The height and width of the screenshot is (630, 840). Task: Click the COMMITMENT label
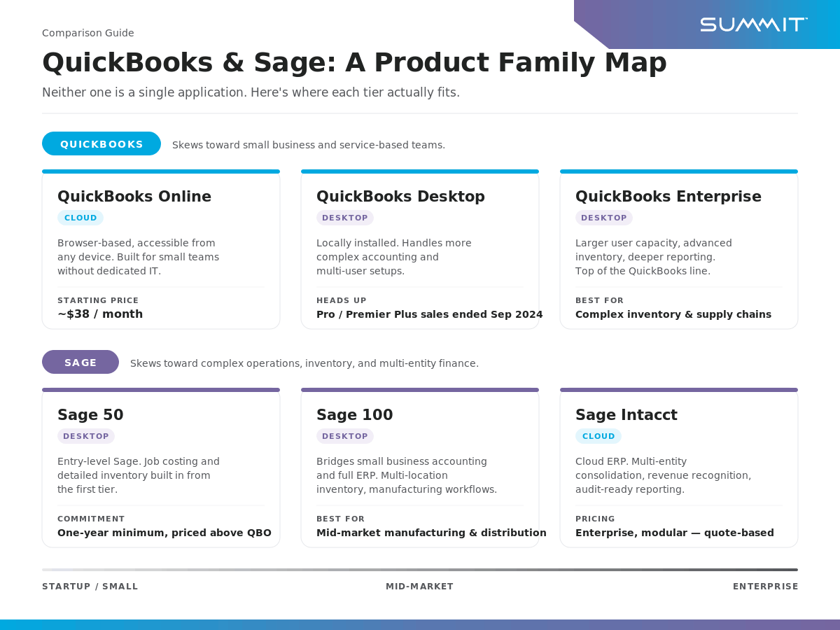91,519
